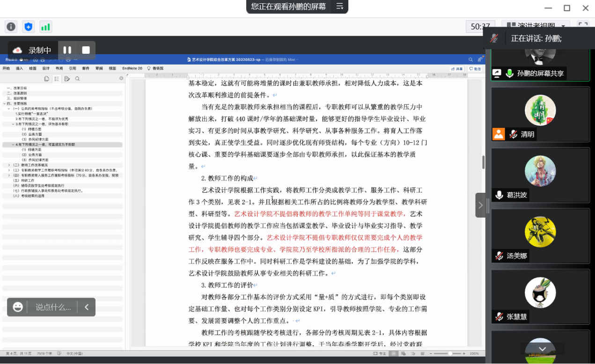Stop the cloud recording
595x364 pixels.
tap(86, 50)
